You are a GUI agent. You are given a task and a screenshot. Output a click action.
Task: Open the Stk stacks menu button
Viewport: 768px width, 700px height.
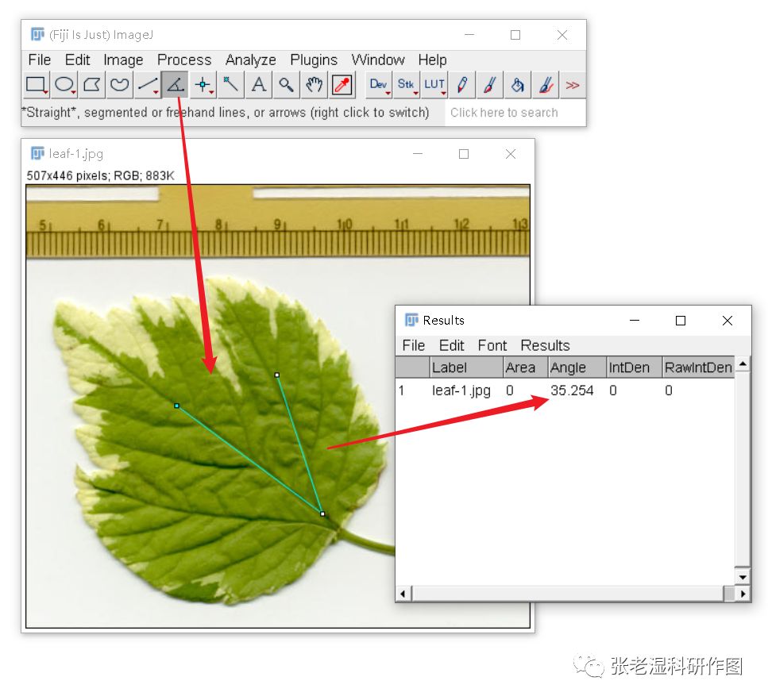click(406, 85)
